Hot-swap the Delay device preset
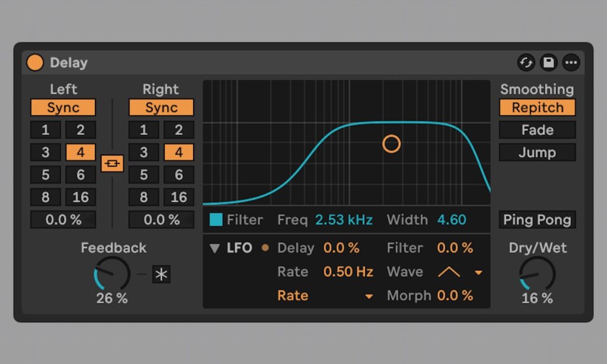The height and width of the screenshot is (364, 607). tap(526, 62)
